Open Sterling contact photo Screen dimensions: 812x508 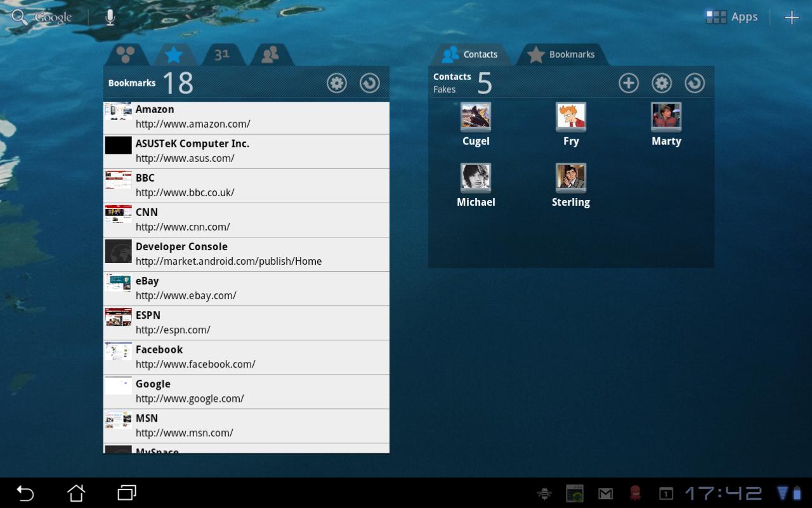(x=571, y=178)
